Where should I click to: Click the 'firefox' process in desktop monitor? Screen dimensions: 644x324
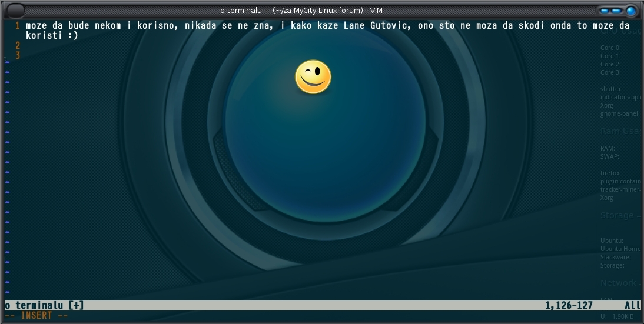click(x=610, y=173)
